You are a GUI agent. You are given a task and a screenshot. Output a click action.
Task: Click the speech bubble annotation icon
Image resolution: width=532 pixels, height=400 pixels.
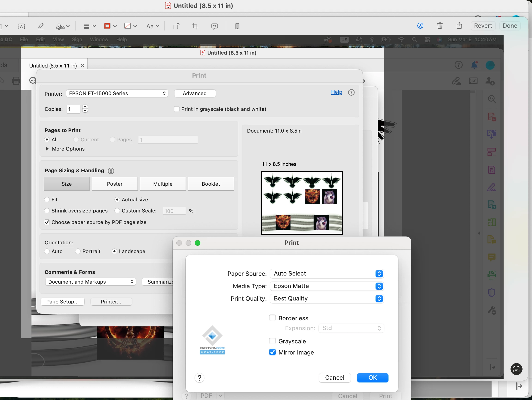[x=214, y=26]
